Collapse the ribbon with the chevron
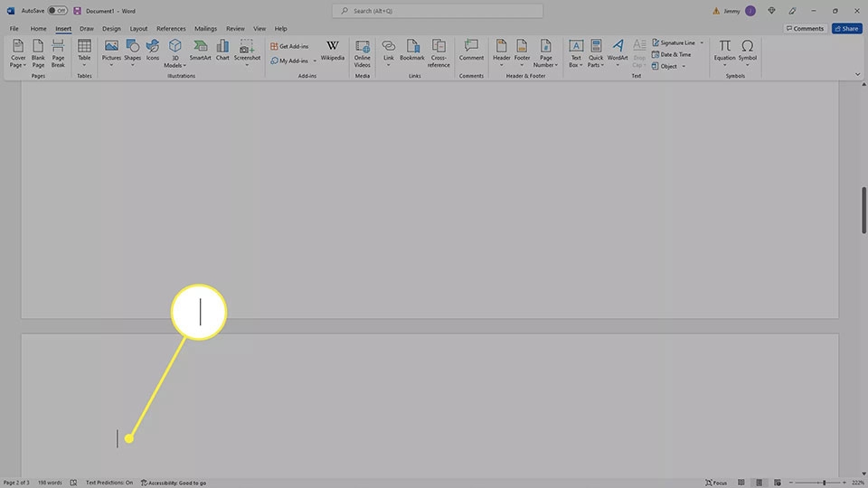This screenshot has height=488, width=868. pos(857,74)
